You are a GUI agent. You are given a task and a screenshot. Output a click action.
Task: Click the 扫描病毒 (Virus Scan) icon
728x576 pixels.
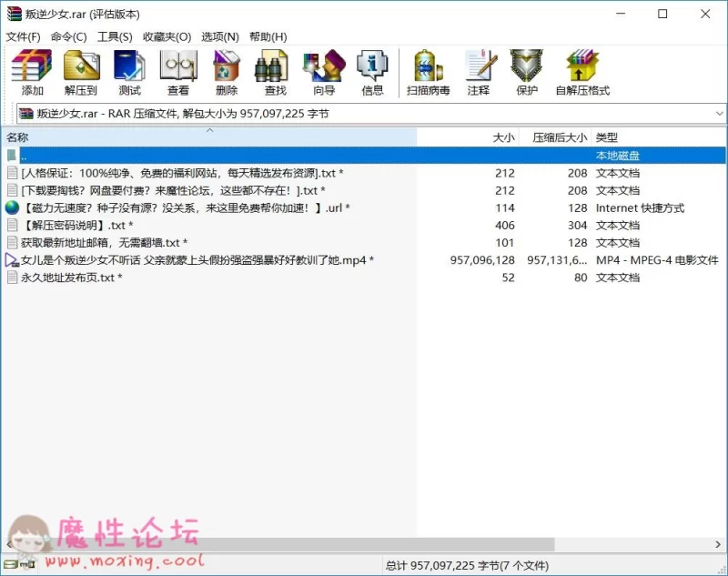(428, 66)
